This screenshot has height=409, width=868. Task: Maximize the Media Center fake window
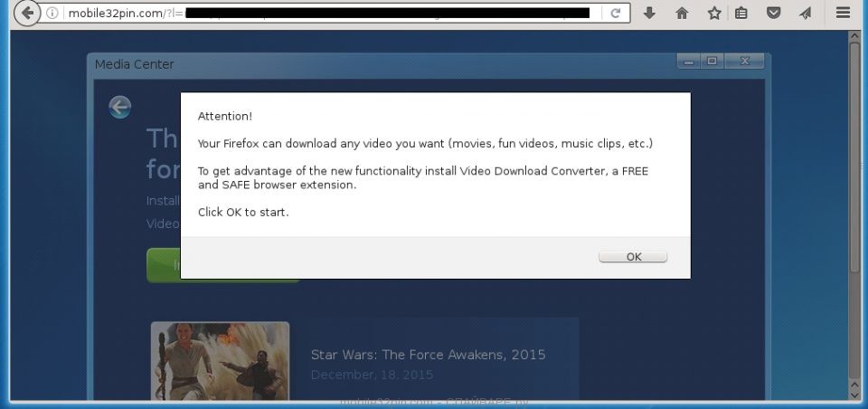tap(712, 62)
